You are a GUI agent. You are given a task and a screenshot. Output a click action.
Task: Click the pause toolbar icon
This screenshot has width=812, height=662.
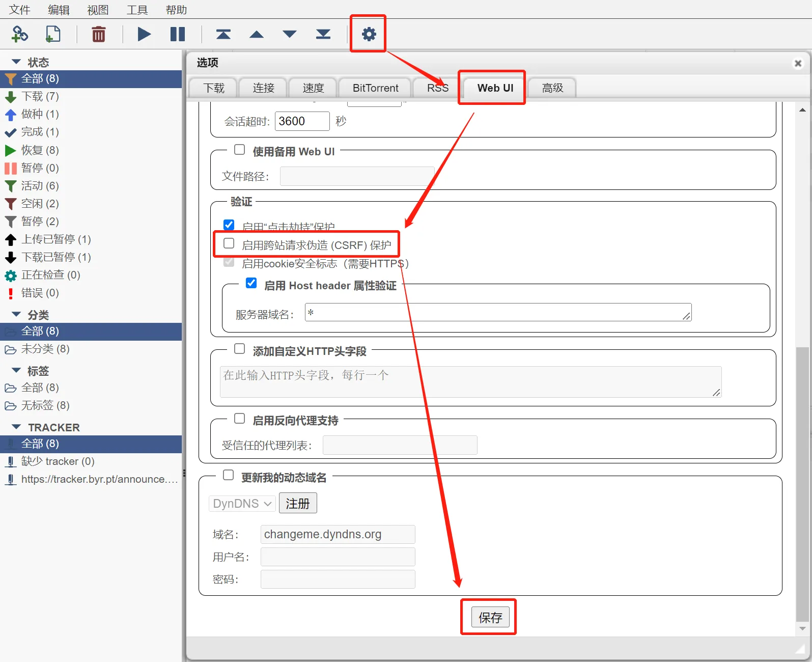coord(178,34)
